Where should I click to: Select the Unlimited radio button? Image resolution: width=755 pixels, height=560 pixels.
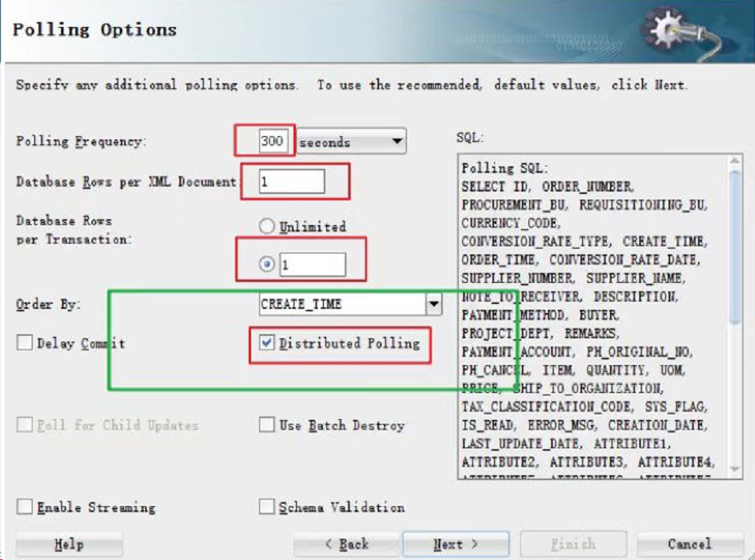(x=267, y=226)
